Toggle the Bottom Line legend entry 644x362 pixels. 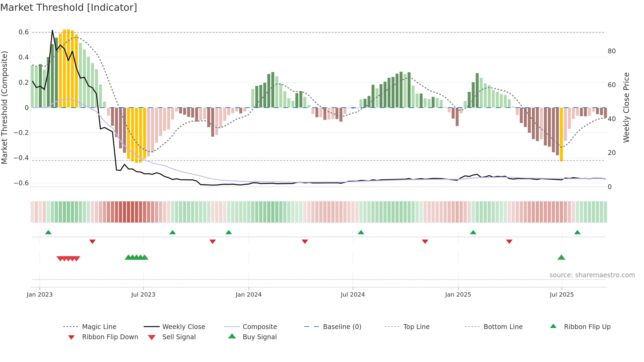tap(494, 327)
